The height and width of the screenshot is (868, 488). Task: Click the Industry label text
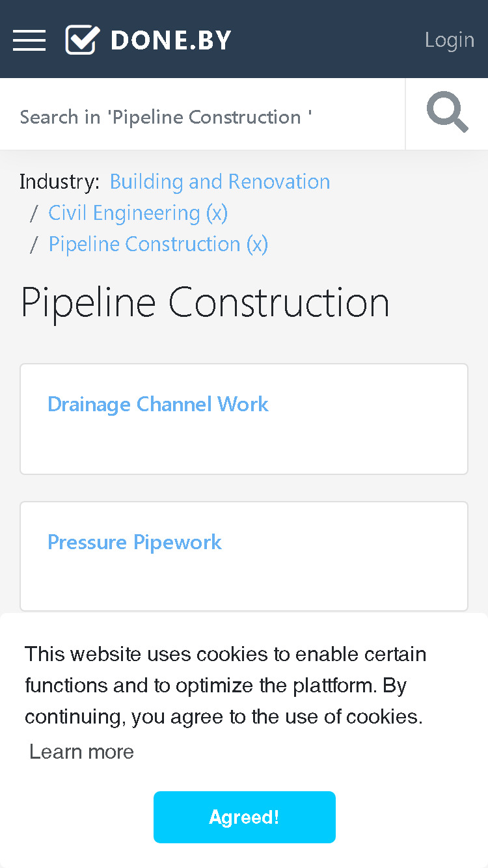tap(60, 182)
